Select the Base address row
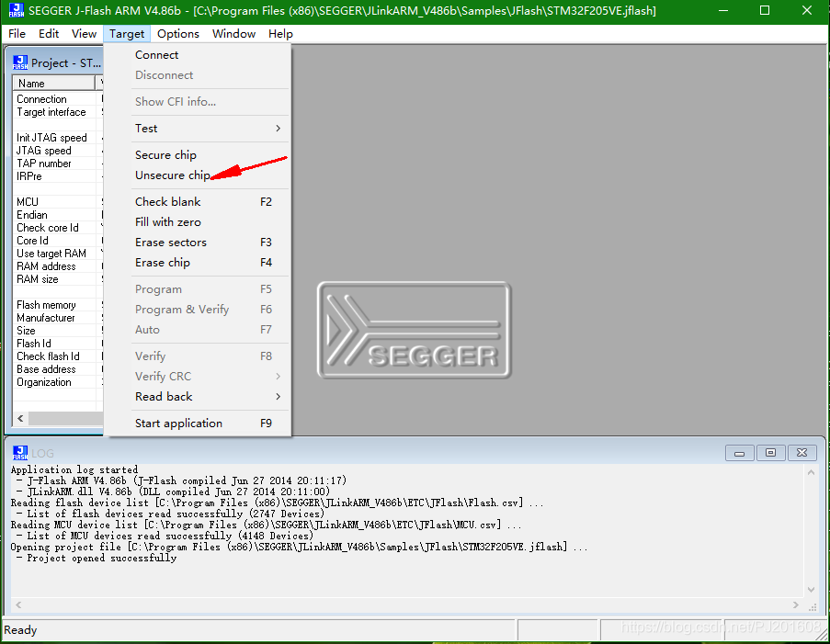This screenshot has width=830, height=644. [58, 369]
